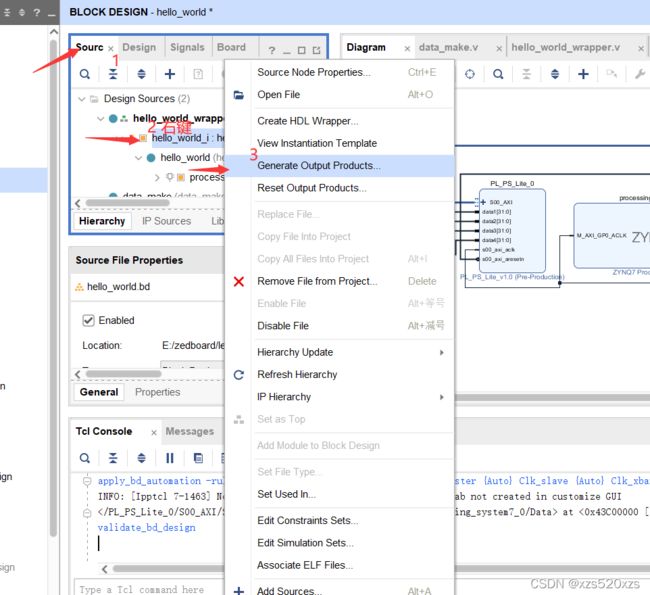The image size is (650, 595).
Task: Expand all in the Diagram toolbar
Action: (555, 74)
